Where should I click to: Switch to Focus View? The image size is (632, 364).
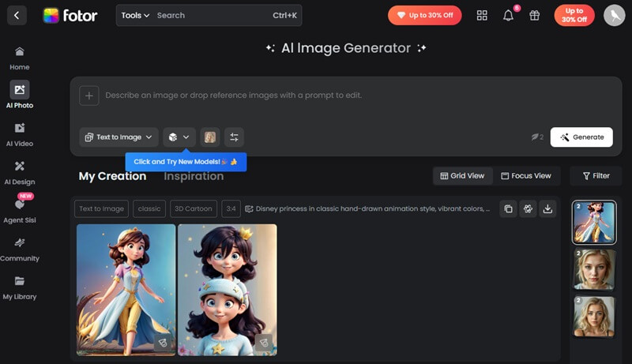point(526,176)
